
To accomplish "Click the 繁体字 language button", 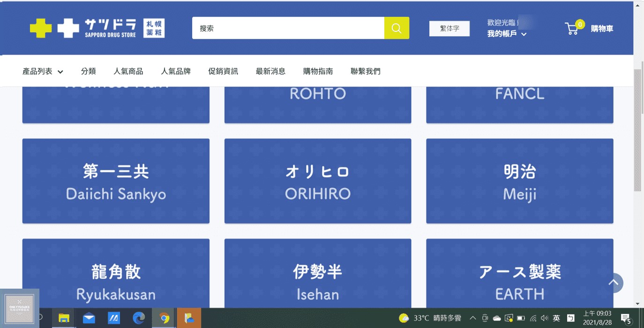I will pos(449,29).
